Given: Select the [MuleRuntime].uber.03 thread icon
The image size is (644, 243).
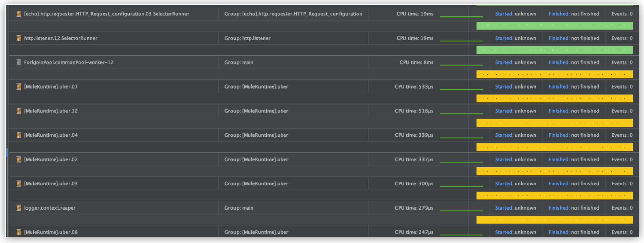Looking at the screenshot, I should (x=19, y=183).
